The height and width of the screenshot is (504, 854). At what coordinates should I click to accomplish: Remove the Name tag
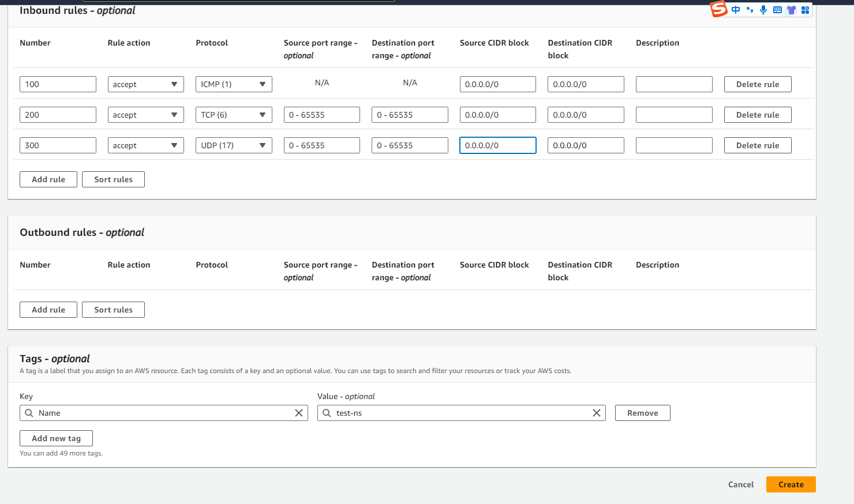tap(642, 413)
